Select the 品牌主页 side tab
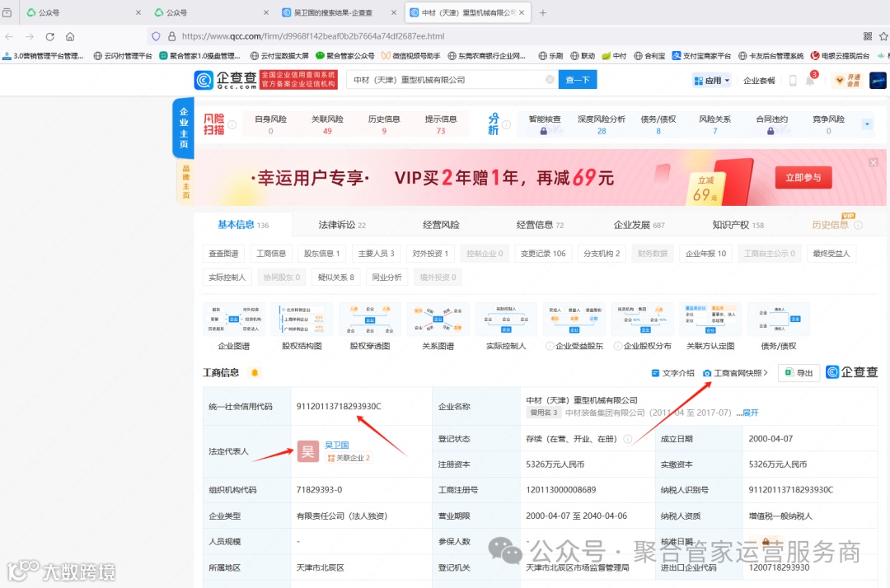 click(x=185, y=181)
